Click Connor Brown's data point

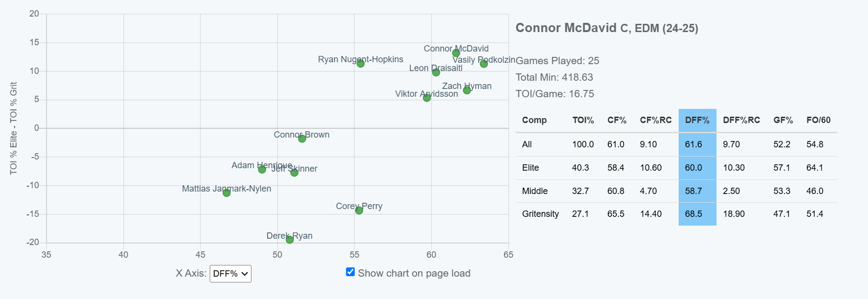tap(302, 139)
